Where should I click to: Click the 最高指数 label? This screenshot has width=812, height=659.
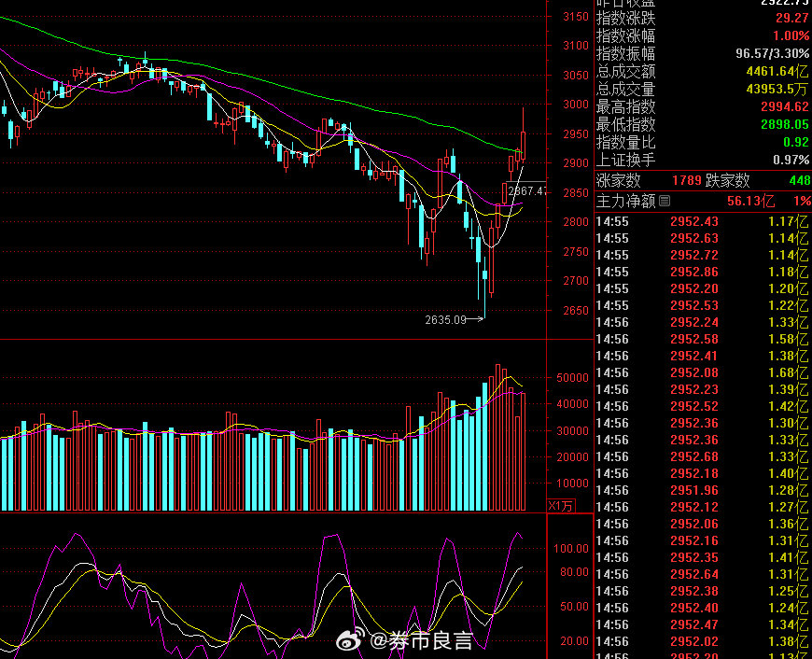pos(625,106)
